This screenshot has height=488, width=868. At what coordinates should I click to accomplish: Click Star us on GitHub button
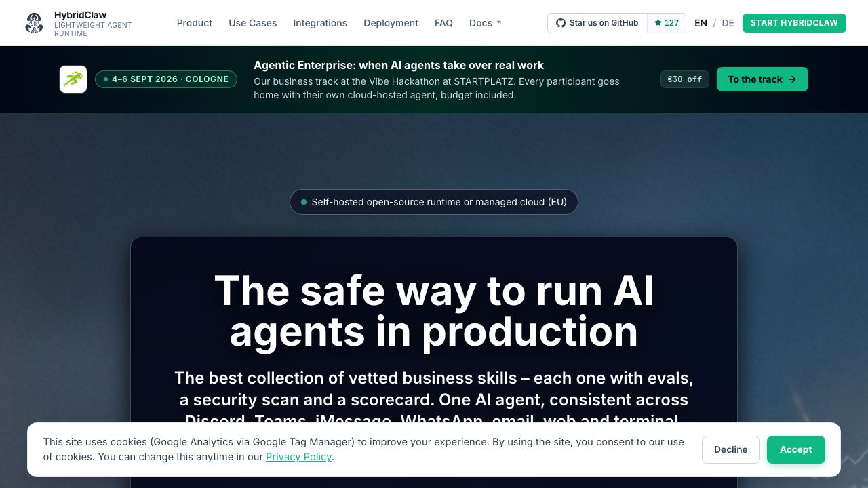pyautogui.click(x=597, y=23)
